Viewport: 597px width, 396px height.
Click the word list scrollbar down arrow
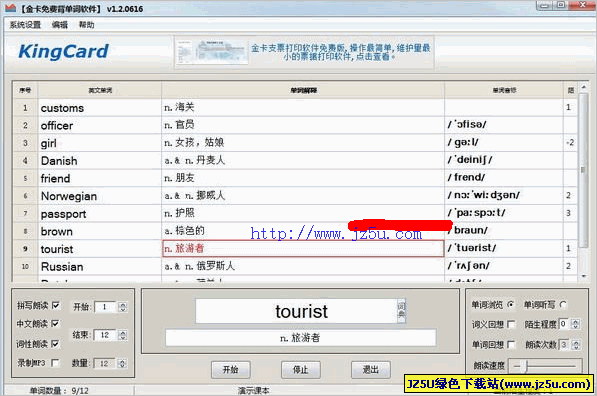click(583, 276)
